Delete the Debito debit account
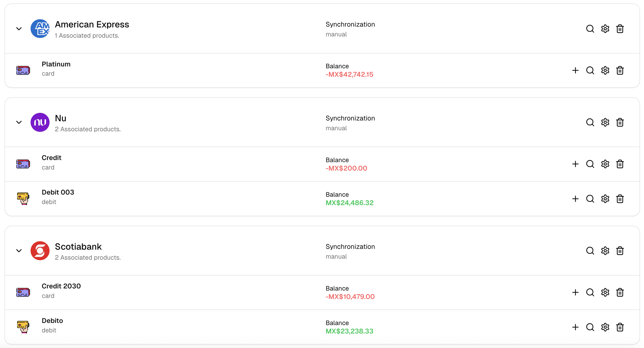644x348 pixels. click(x=620, y=327)
